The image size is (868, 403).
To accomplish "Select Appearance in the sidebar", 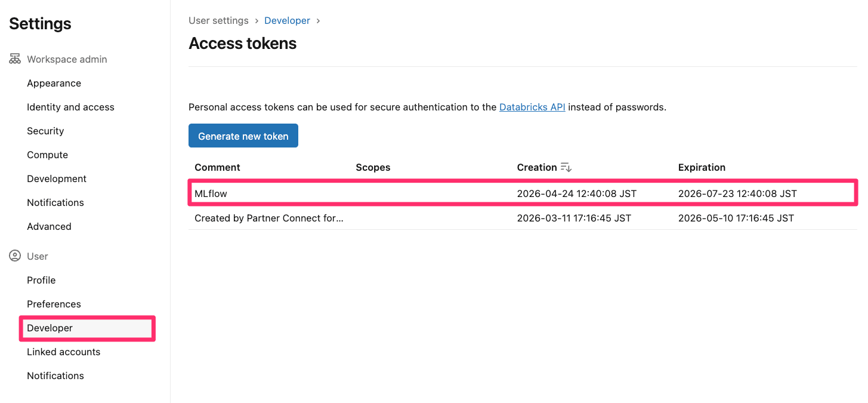I will point(54,83).
